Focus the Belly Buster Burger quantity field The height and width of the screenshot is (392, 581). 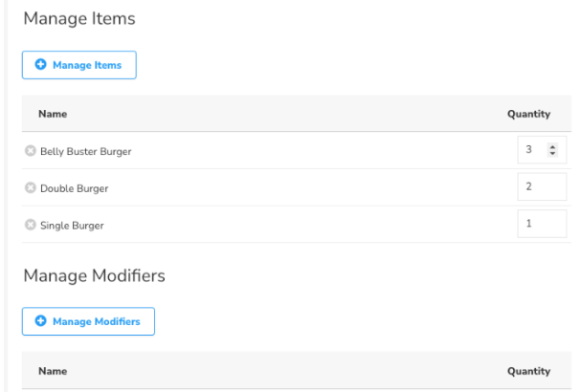532,150
